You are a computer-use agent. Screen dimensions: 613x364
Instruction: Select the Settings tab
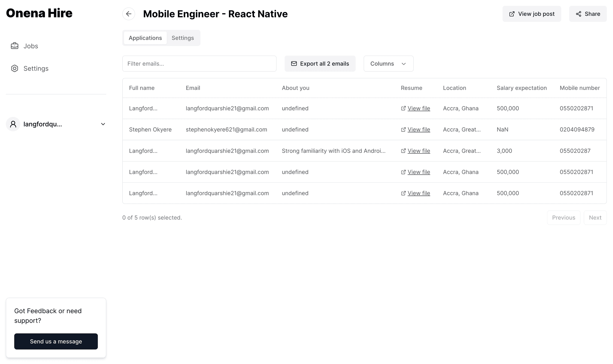[183, 38]
